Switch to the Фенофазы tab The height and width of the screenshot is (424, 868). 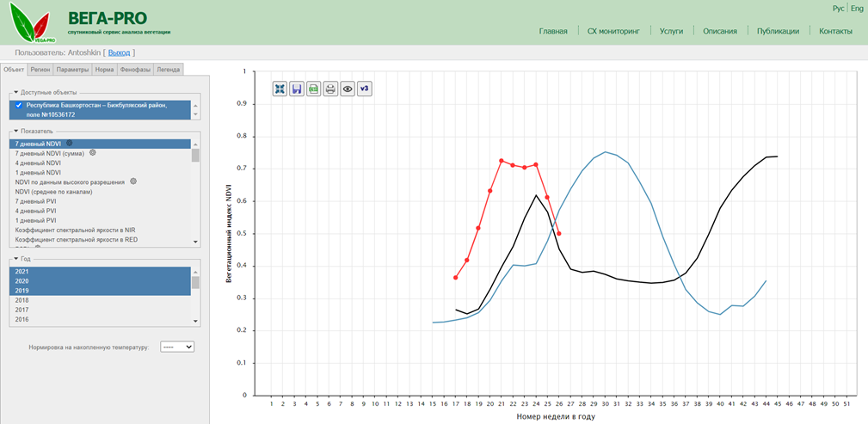coord(135,70)
